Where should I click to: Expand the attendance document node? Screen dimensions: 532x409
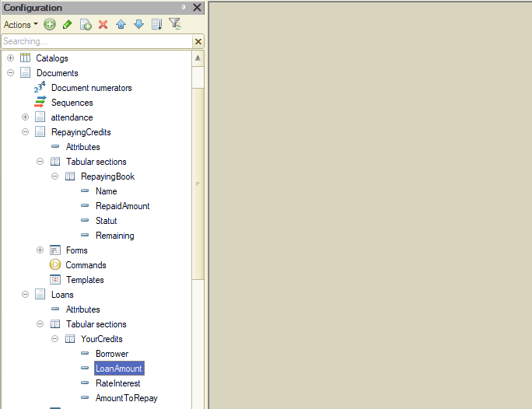[25, 117]
